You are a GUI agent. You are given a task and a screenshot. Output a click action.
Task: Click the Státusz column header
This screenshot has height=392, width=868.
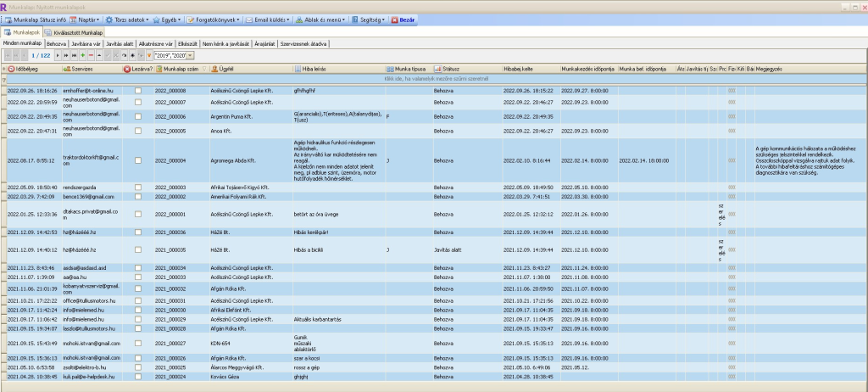click(x=449, y=68)
